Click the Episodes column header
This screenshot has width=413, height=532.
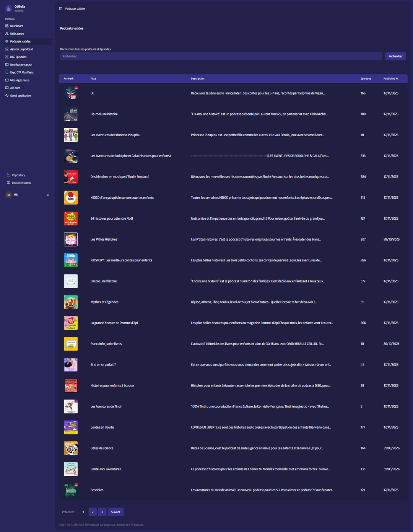coord(366,78)
